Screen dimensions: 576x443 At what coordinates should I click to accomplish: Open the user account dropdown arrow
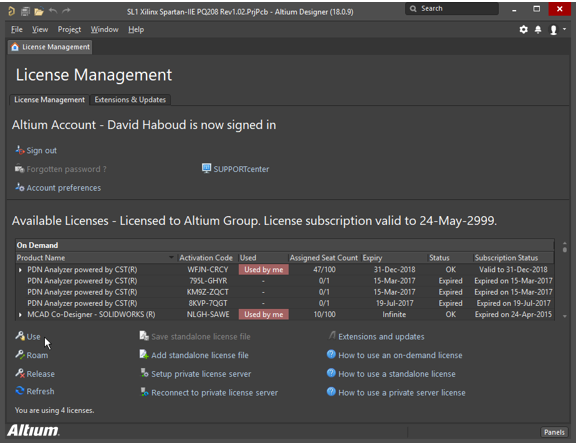pos(565,29)
